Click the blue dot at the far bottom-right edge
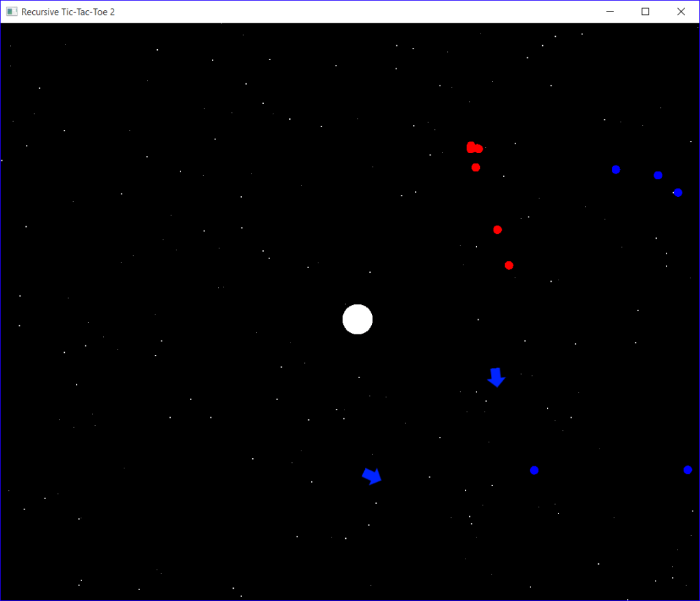The height and width of the screenshot is (601, 700). click(688, 470)
